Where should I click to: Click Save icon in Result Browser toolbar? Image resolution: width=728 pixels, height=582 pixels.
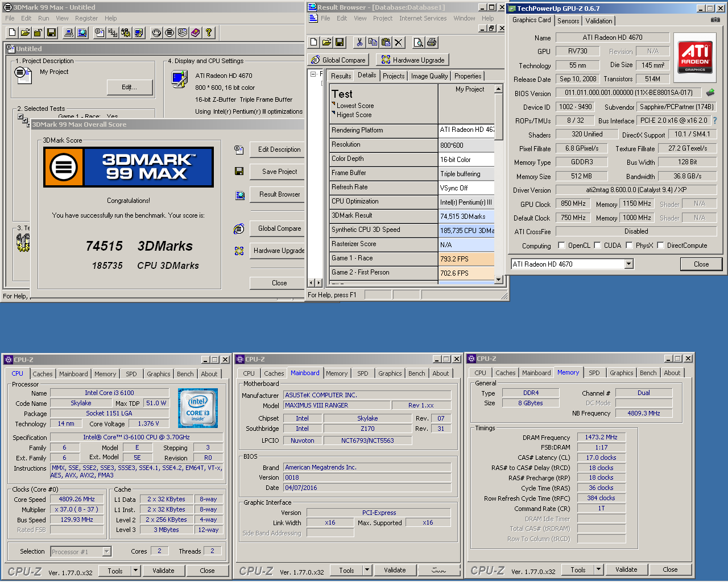(340, 42)
